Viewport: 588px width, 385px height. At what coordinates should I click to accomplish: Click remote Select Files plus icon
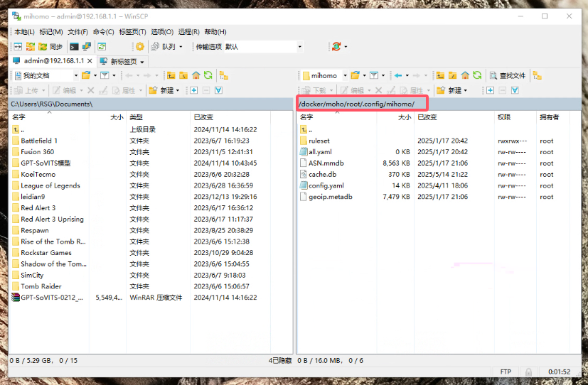[490, 90]
